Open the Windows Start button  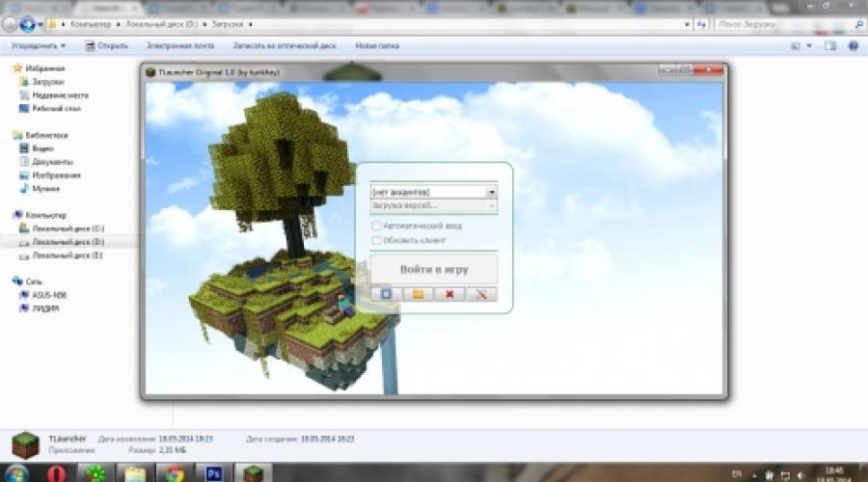point(15,473)
